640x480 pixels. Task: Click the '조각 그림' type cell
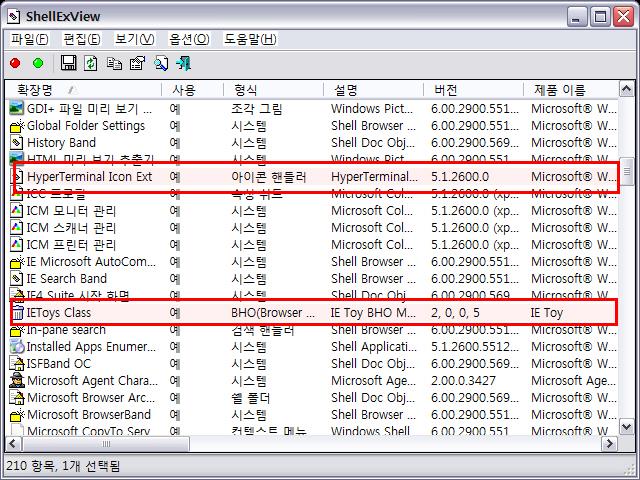257,109
